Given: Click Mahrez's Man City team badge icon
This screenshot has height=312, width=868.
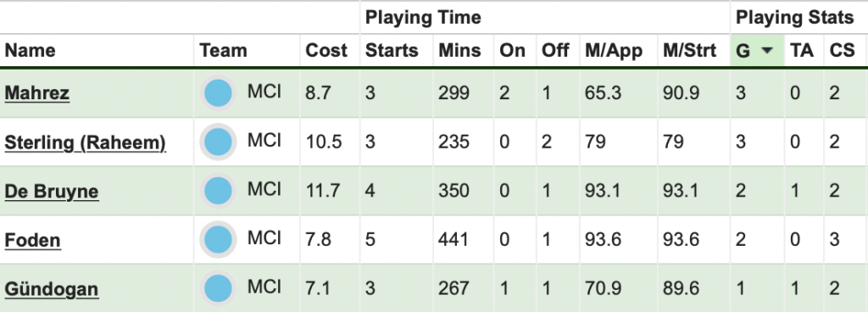Looking at the screenshot, I should click(218, 93).
